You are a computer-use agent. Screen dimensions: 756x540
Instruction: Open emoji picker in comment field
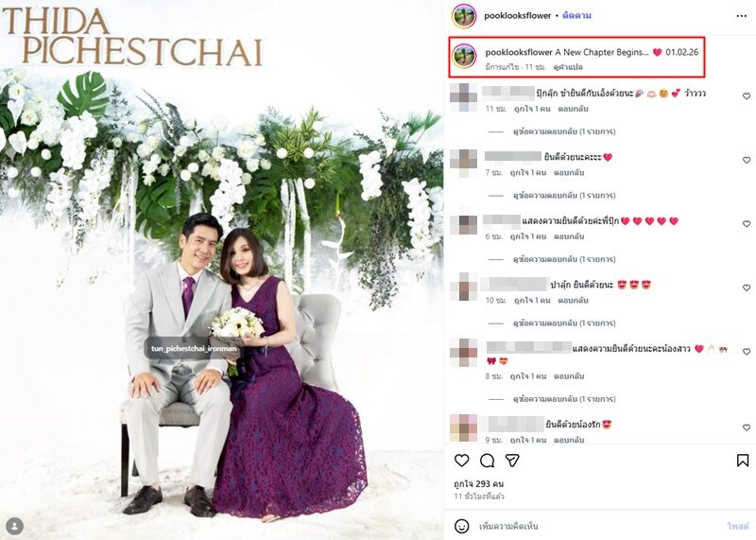pyautogui.click(x=461, y=526)
